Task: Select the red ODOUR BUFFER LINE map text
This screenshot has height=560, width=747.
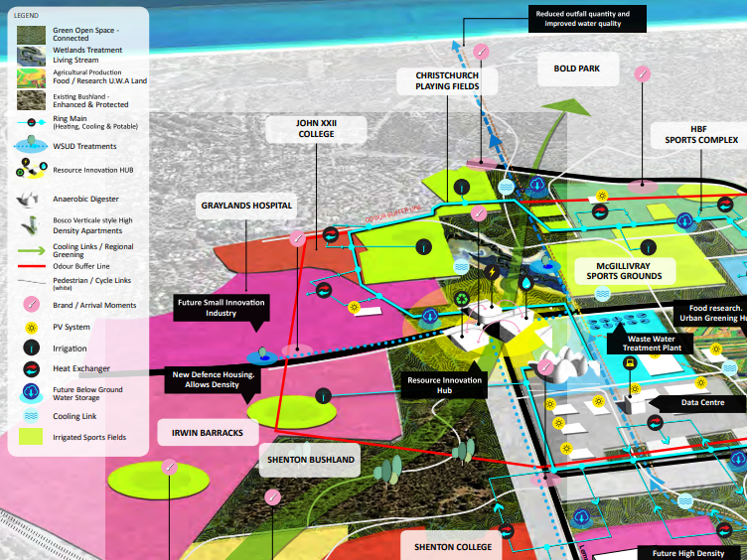Action: 393,213
